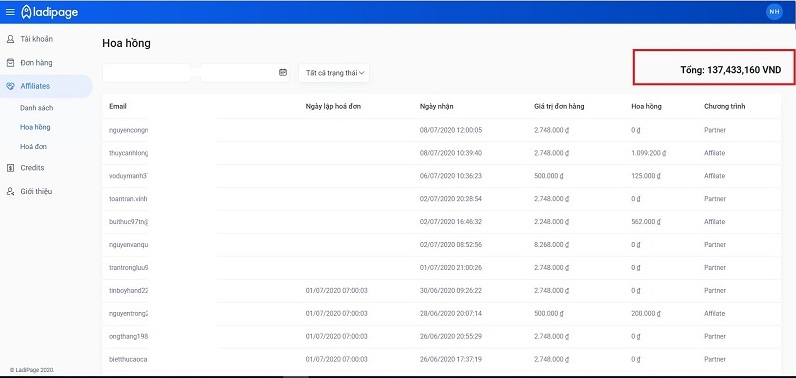Viewport: 796px width, 378px height.
Task: Click the Đơn hàng bag icon
Action: pyautogui.click(x=10, y=63)
